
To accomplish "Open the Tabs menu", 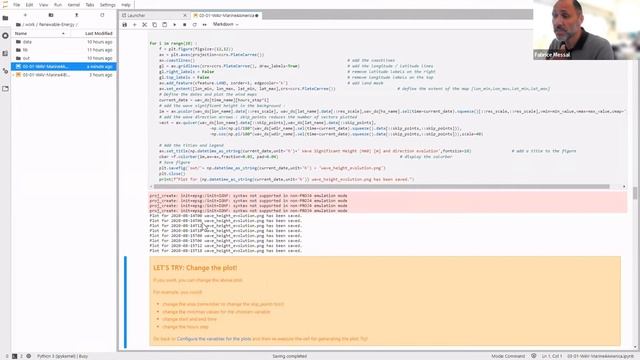I will tap(90, 5).
